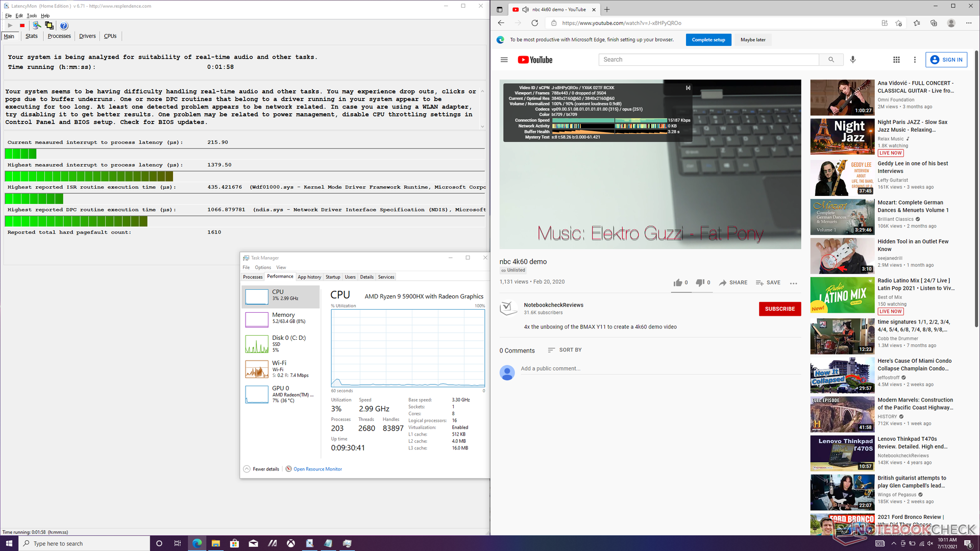The image size is (980, 551).
Task: Click the Open Resource Monitor link
Action: click(317, 469)
